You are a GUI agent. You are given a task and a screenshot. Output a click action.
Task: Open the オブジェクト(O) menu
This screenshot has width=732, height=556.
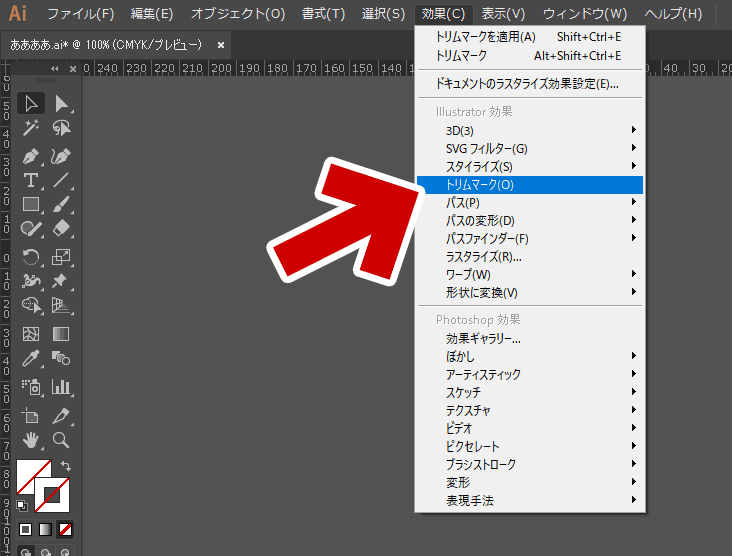238,14
